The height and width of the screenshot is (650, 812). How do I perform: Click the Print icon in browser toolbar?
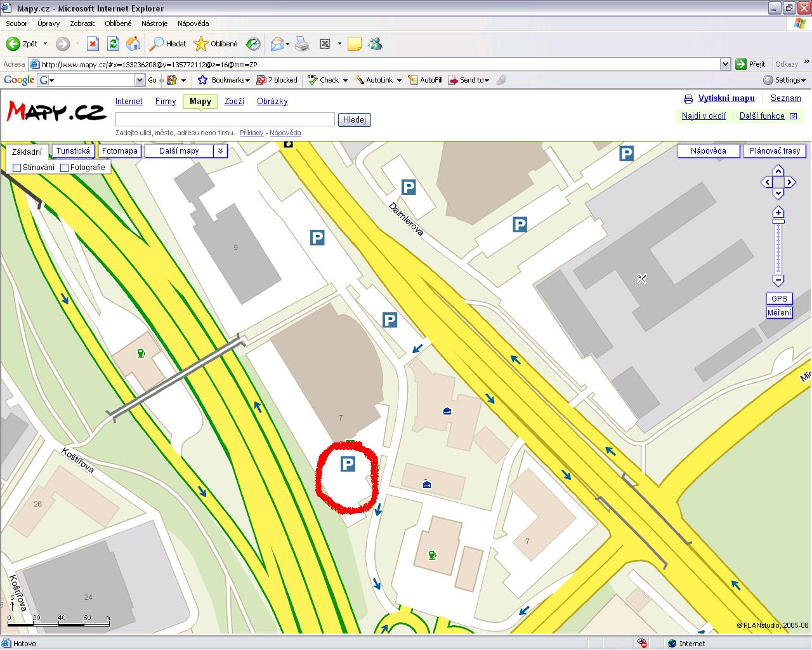(302, 44)
